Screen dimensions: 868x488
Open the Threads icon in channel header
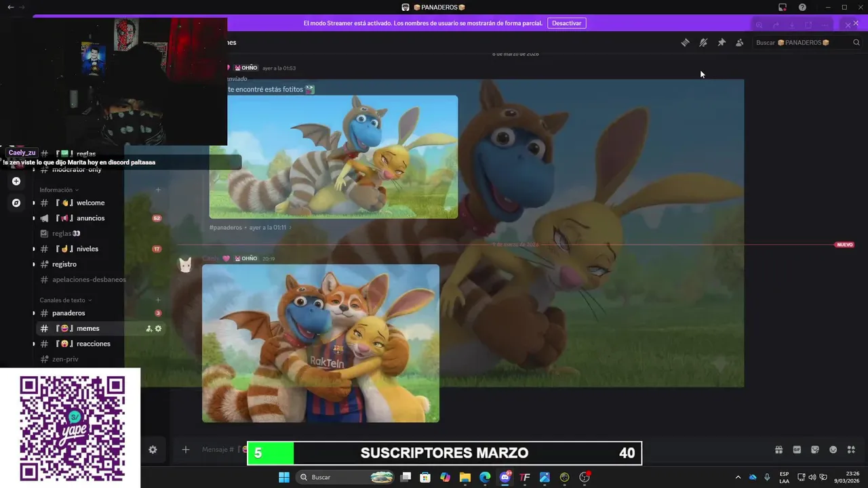pos(685,43)
